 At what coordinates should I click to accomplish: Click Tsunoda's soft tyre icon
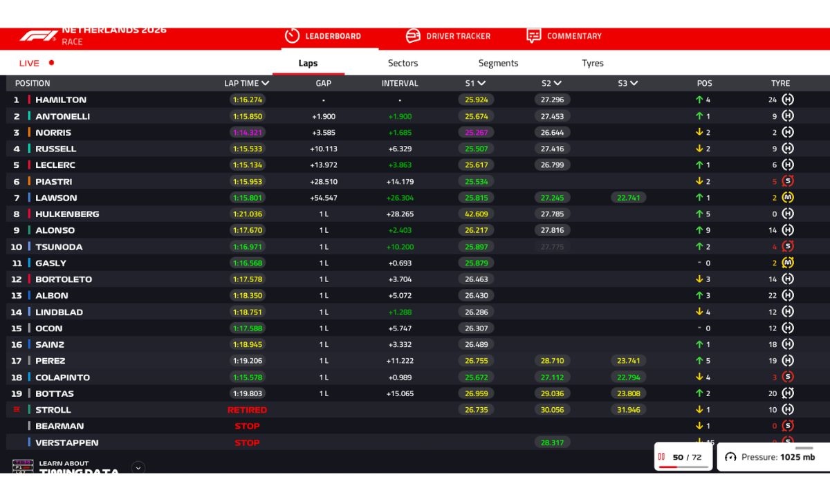(787, 246)
